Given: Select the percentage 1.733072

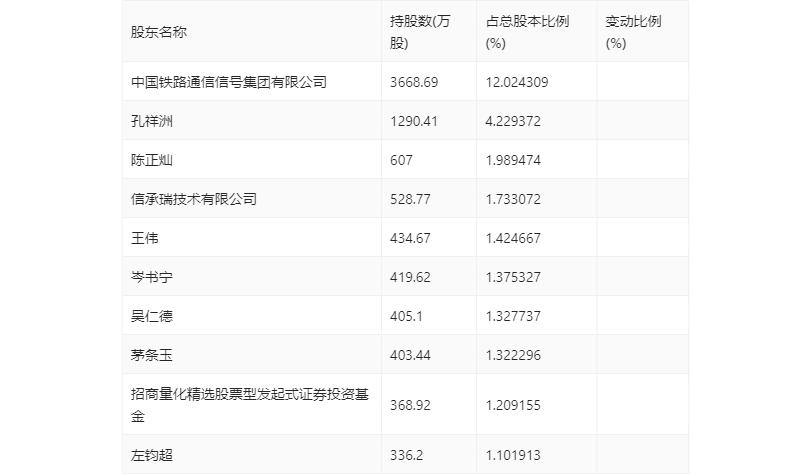Looking at the screenshot, I should 513,199.
